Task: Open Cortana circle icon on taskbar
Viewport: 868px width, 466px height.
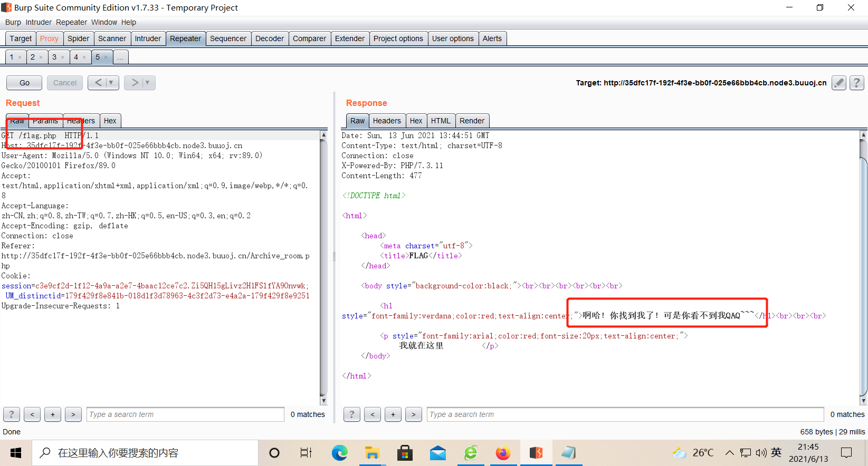Action: [x=274, y=453]
